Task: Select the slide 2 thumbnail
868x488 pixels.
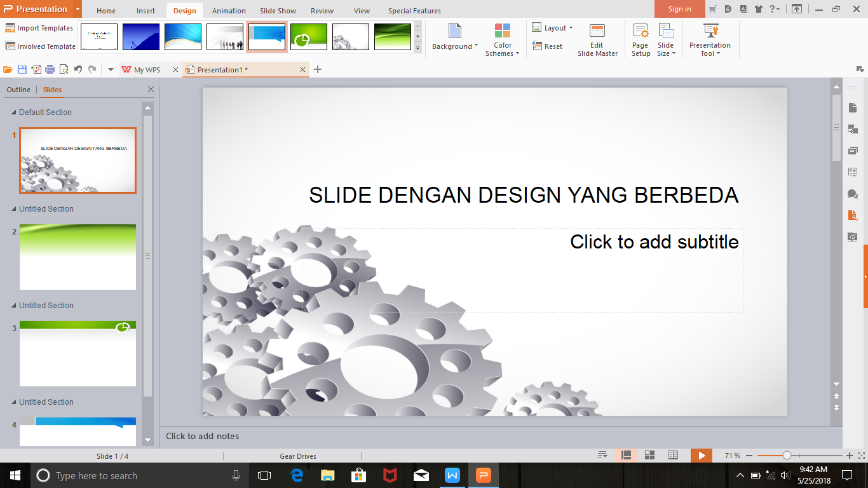Action: 78,257
